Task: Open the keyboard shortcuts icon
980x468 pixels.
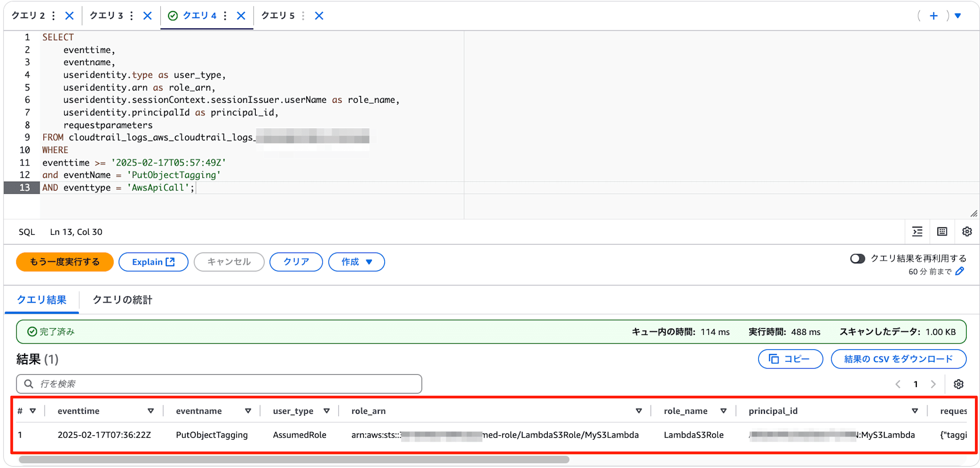Action: pos(942,232)
